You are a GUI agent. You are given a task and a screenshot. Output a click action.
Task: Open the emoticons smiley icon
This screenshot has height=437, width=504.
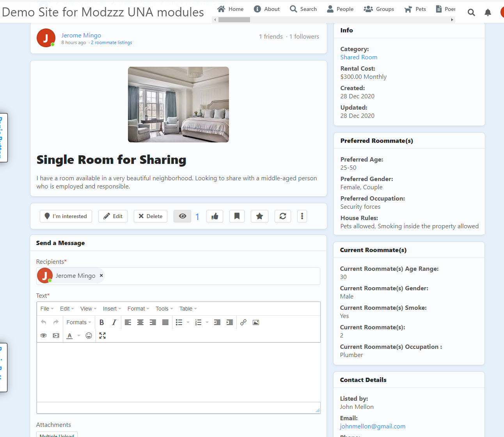89,336
